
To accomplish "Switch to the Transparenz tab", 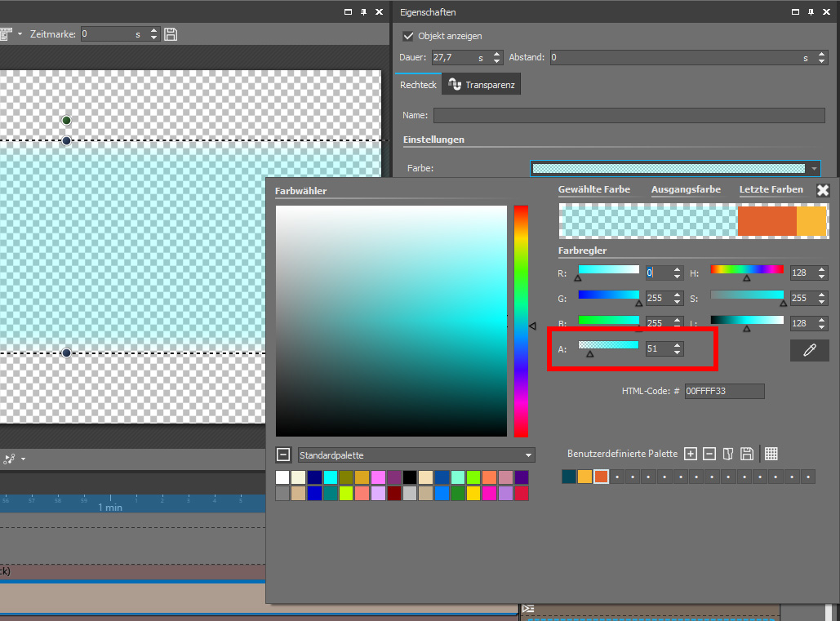I will tap(482, 85).
